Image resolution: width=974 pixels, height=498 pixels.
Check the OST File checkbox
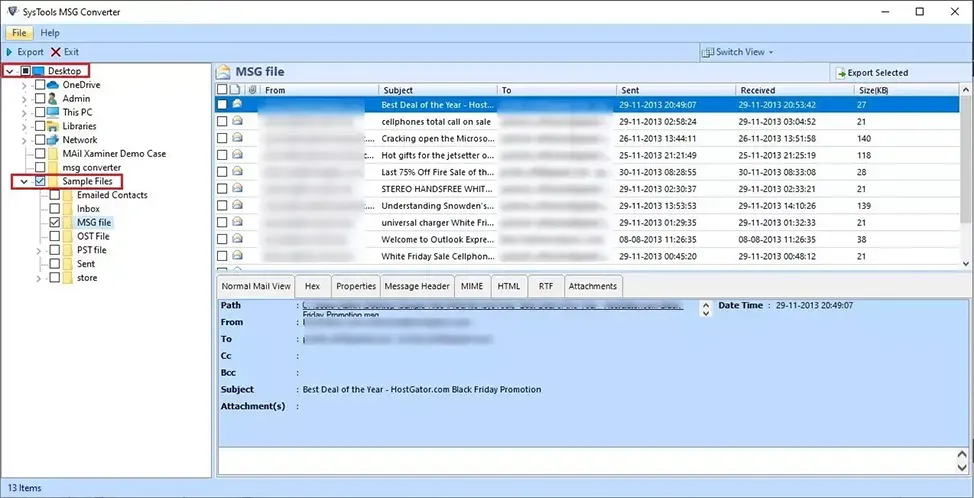point(55,237)
